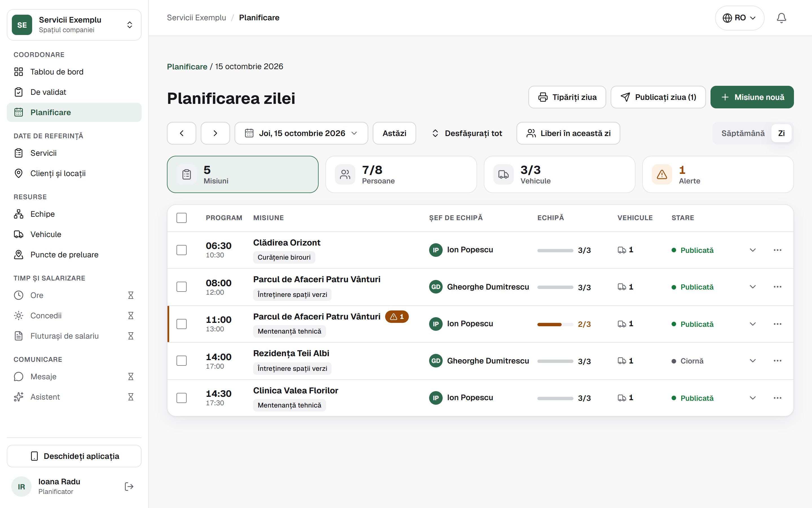Screen dimensions: 812x508
Task: Go to the previous day arrow
Action: (x=182, y=133)
